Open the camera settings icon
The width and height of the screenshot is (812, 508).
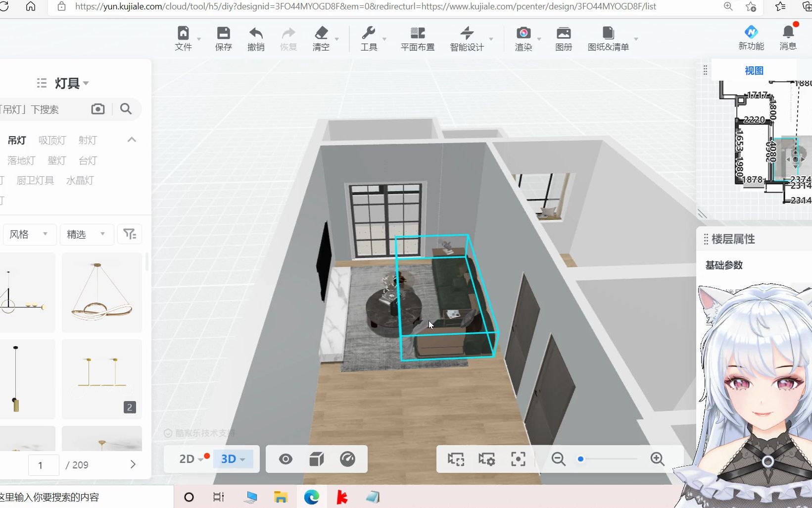pyautogui.click(x=486, y=459)
